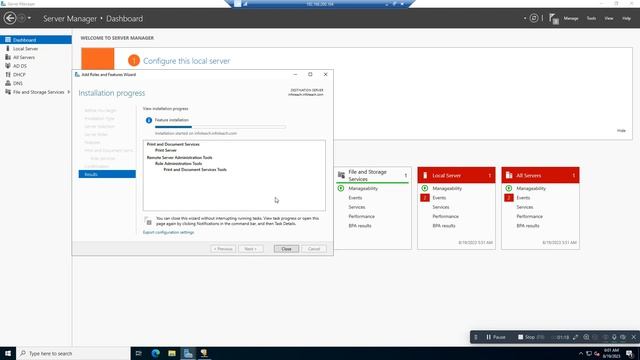Click Remote Server Administration Tools entry
The image size is (640, 360).
[x=180, y=157]
